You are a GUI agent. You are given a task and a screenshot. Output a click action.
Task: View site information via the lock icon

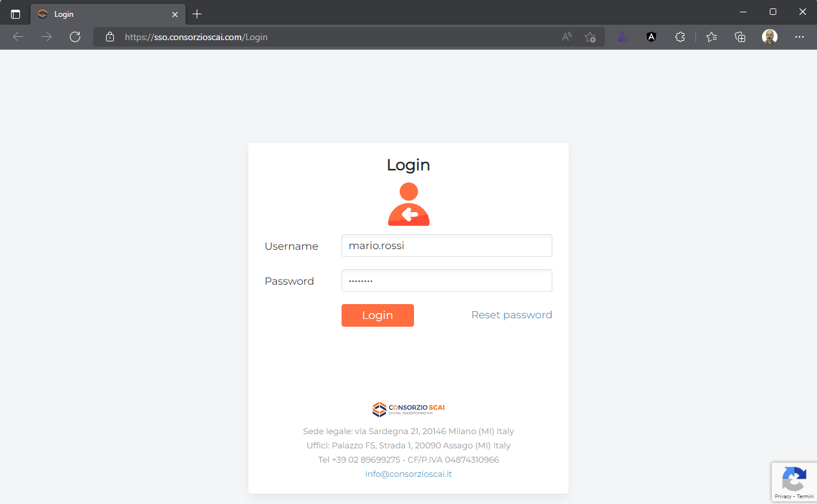108,37
